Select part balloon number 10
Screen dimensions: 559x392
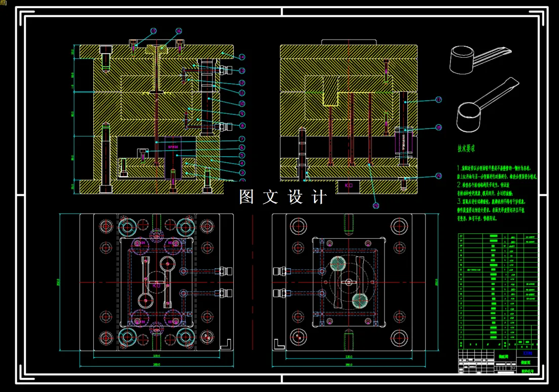click(242, 103)
